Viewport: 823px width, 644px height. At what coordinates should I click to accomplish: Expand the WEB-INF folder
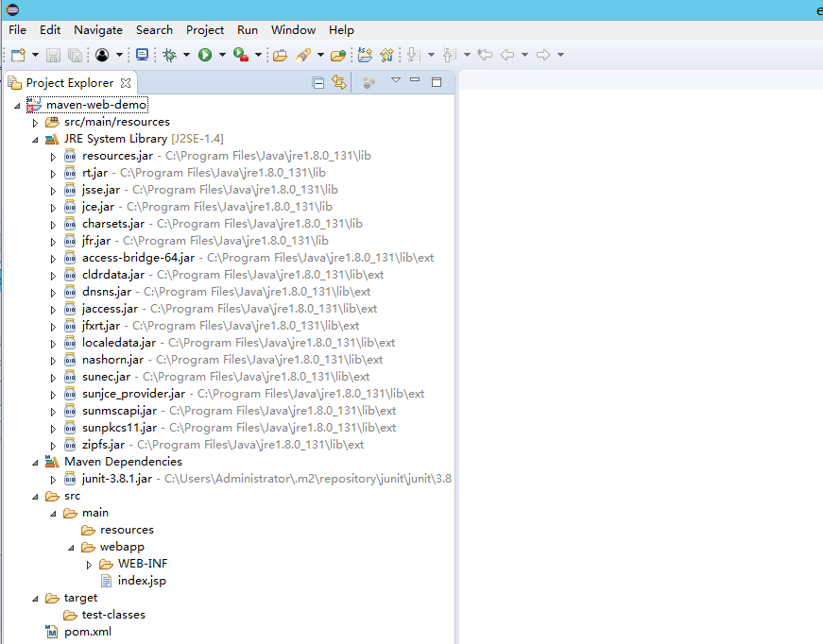[89, 565]
